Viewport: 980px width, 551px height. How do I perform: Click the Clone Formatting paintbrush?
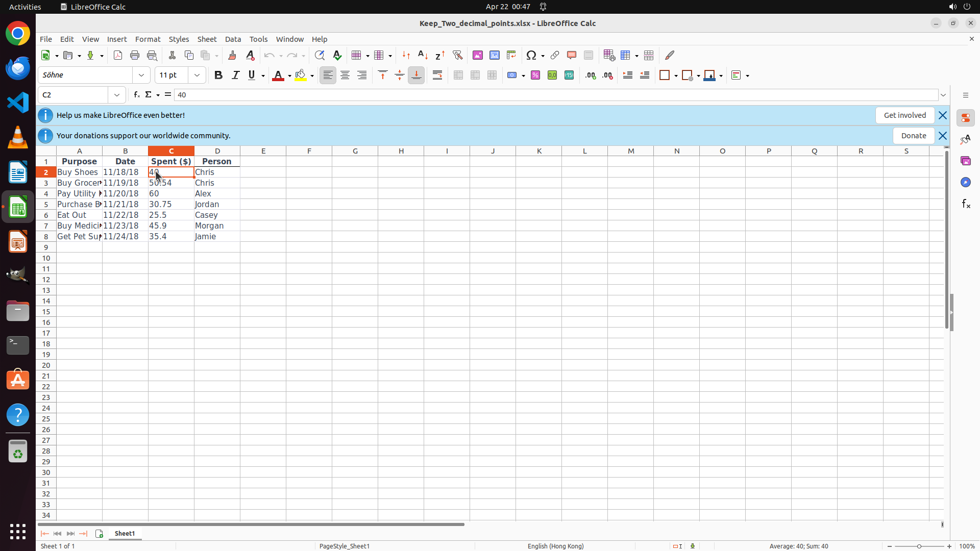click(x=232, y=55)
